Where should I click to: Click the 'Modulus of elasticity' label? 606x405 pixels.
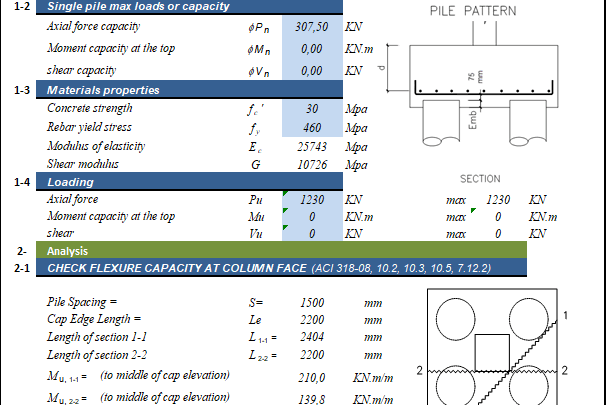(96, 146)
